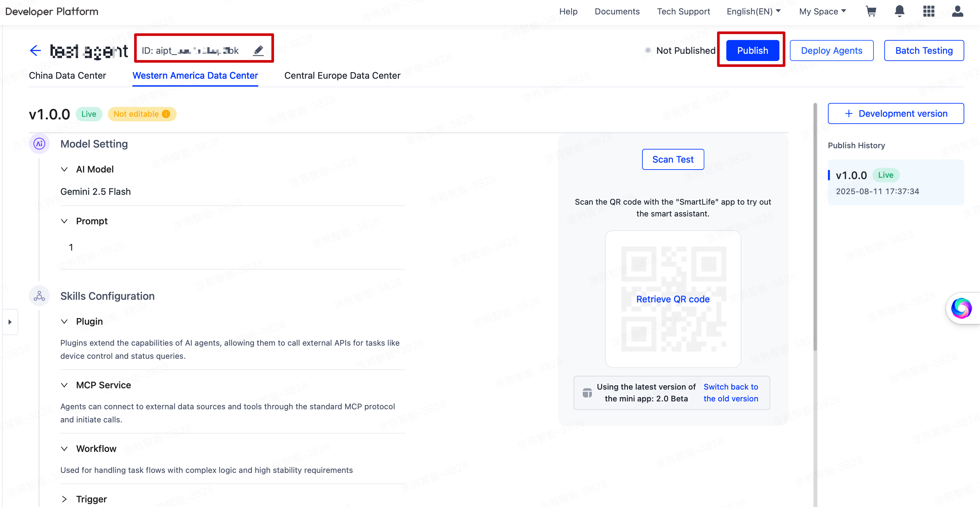Collapse the AI Model section

[x=64, y=169]
